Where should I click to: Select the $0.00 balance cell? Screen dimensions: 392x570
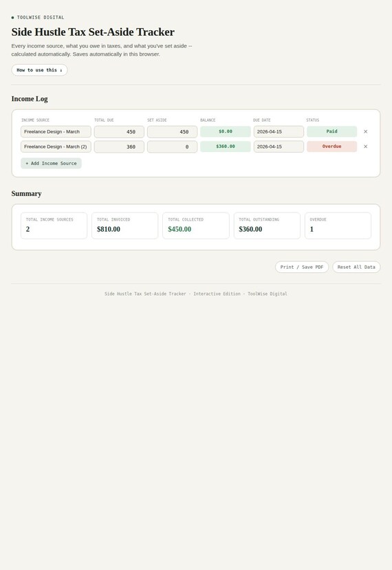click(226, 131)
